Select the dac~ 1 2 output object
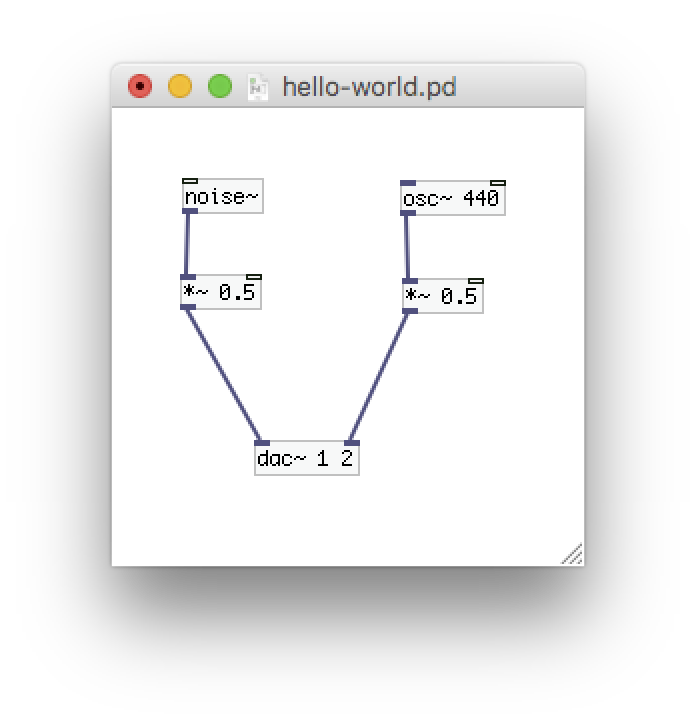 coord(306,459)
